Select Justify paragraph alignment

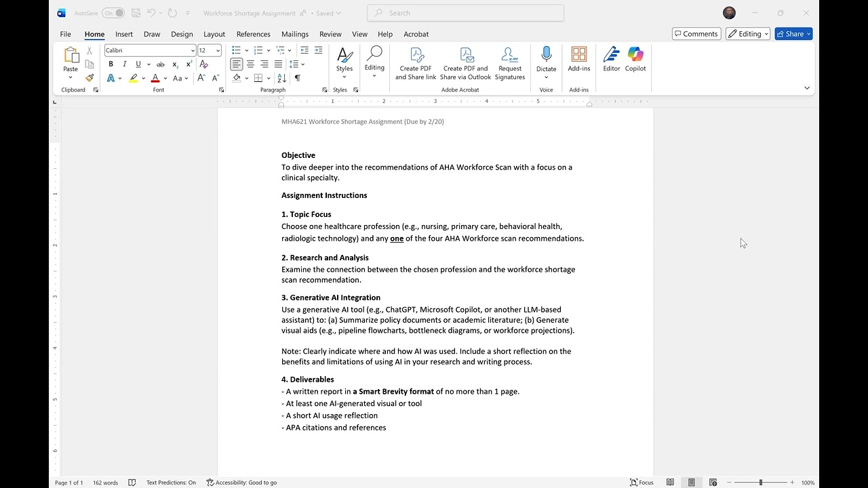pos(278,64)
